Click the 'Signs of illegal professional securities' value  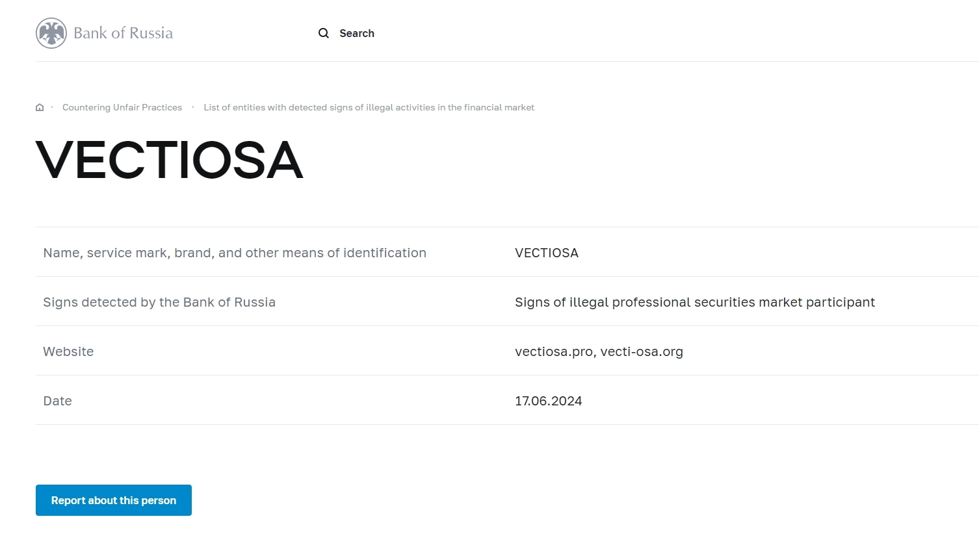(x=694, y=302)
